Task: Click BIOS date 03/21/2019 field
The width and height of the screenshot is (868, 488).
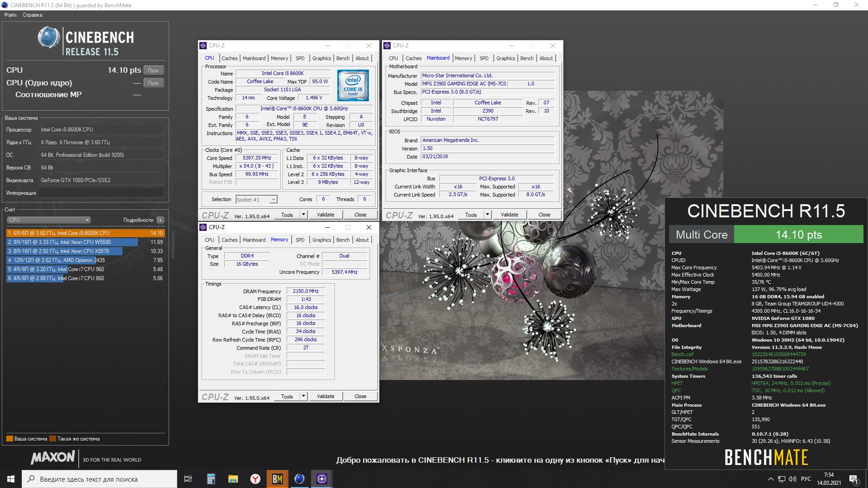Action: pos(487,157)
